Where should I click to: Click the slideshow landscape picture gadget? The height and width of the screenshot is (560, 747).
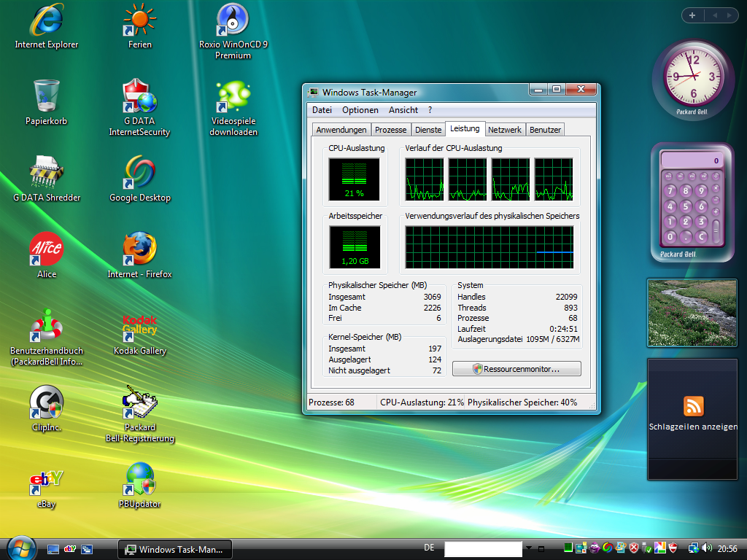pos(692,313)
